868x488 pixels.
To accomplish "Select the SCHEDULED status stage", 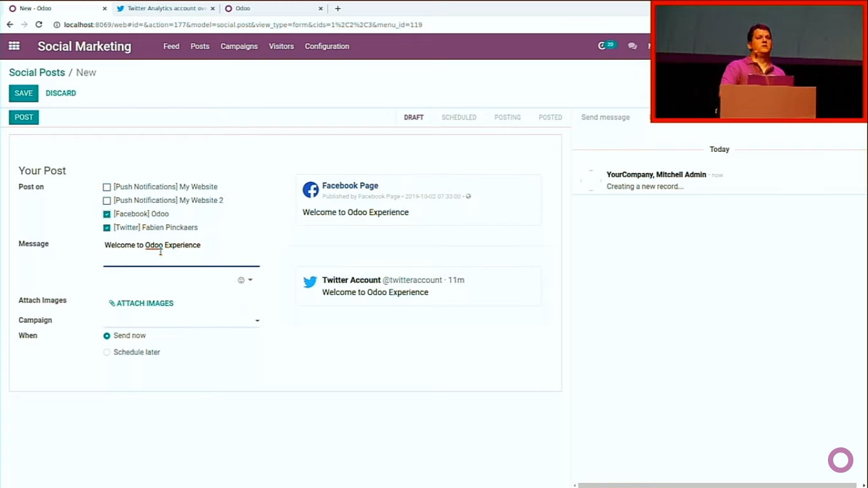I will [x=459, y=118].
